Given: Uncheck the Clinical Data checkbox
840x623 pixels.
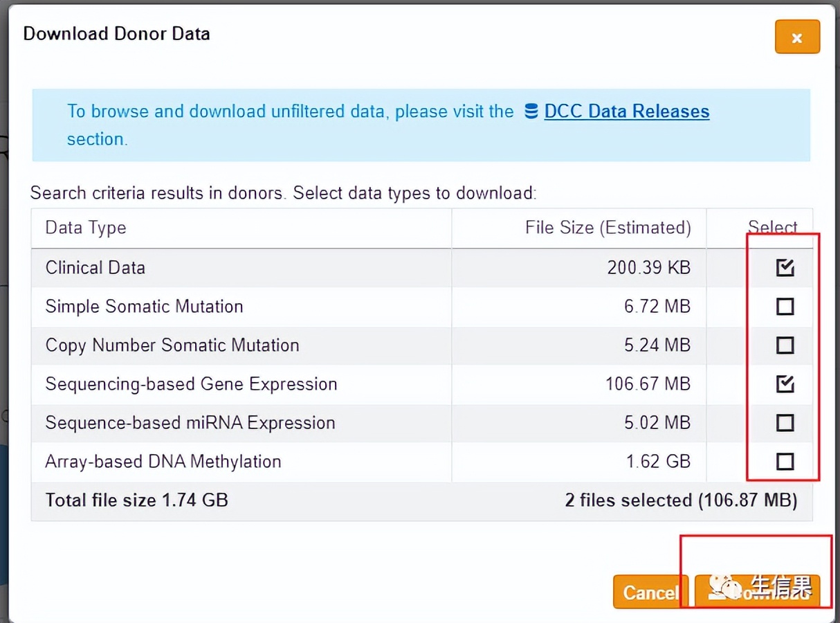Looking at the screenshot, I should point(785,268).
